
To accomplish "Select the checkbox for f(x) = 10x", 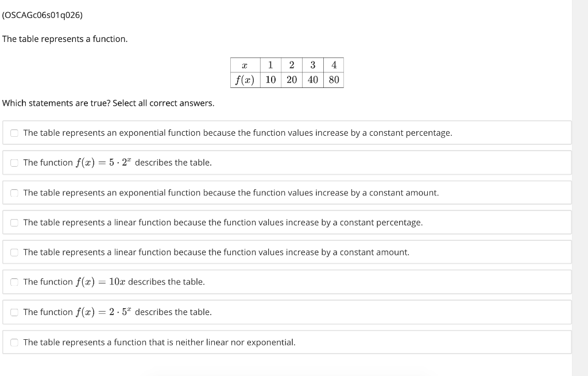I will click(x=14, y=282).
